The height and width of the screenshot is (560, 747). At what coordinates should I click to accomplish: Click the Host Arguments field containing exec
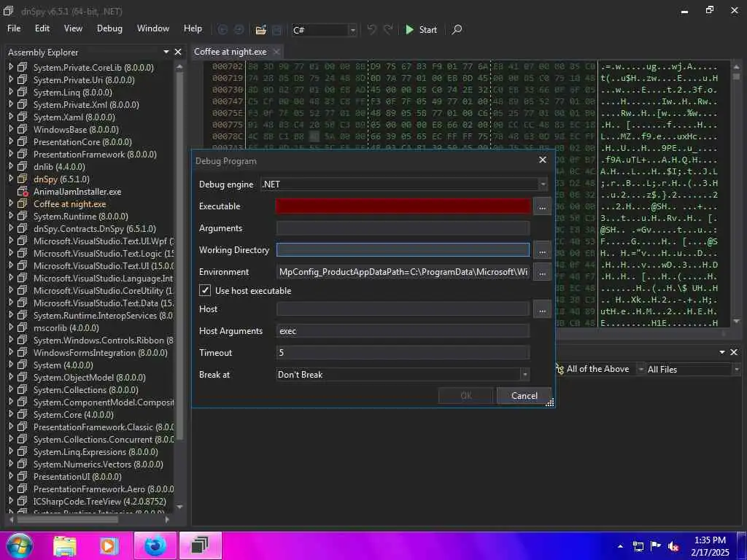pyautogui.click(x=403, y=331)
